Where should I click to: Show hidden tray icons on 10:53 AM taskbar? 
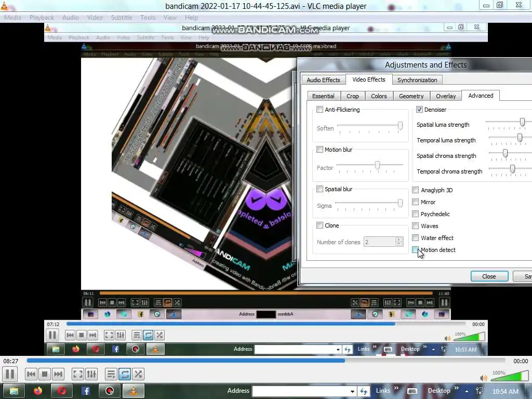pos(434,349)
